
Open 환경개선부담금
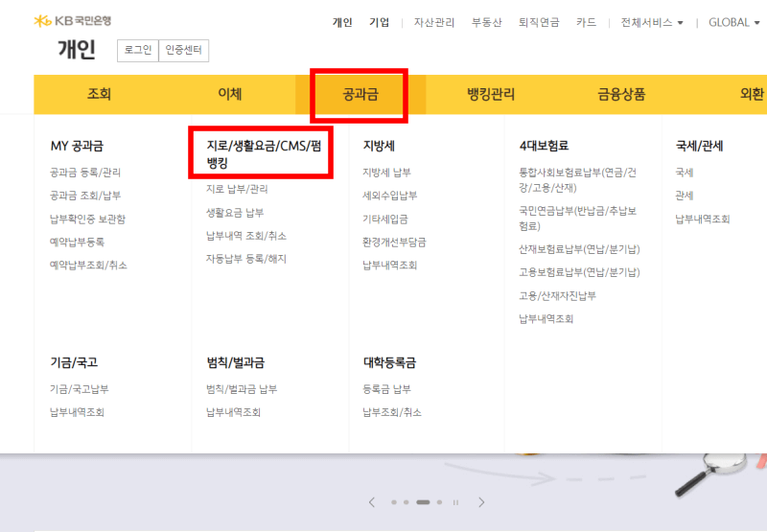[394, 243]
